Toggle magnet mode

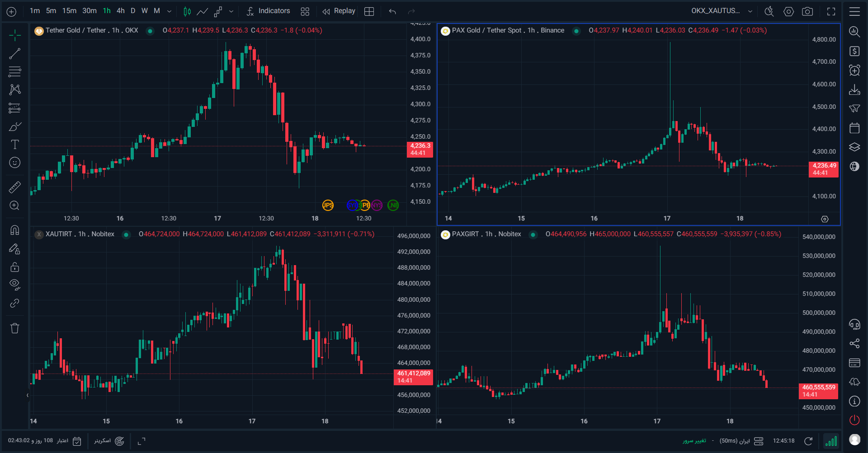point(15,230)
